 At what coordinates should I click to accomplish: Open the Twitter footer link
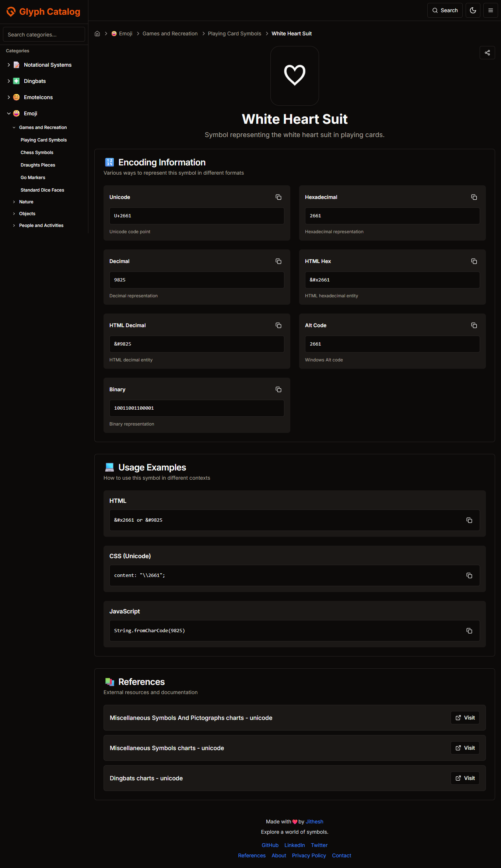(x=319, y=845)
